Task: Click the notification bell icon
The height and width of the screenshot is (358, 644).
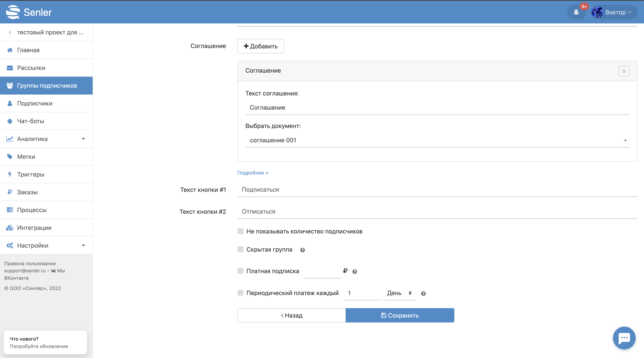Action: coord(576,12)
